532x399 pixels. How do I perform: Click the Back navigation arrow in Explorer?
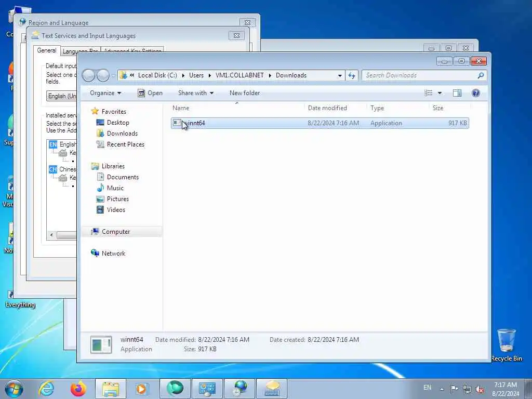(88, 75)
